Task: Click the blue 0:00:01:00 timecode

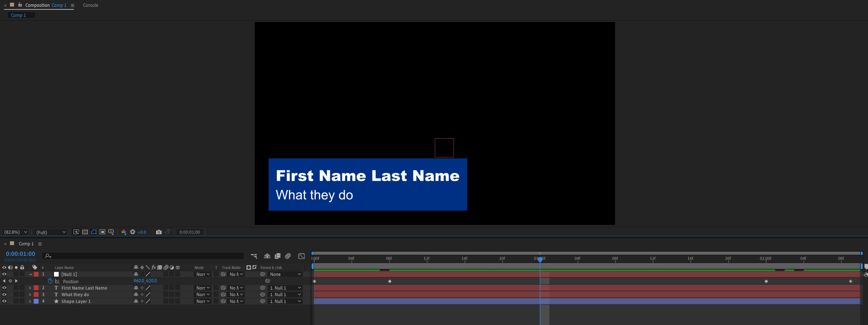Action: click(20, 254)
